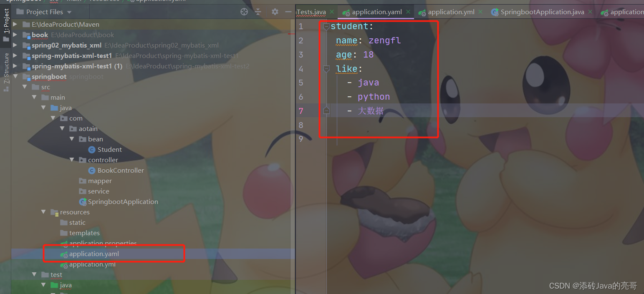Click the book module icon
The image size is (644, 294).
[26, 35]
